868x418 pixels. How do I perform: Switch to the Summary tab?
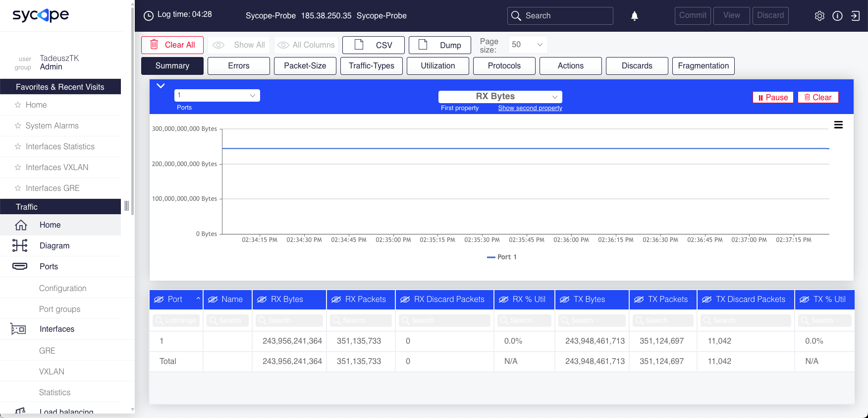coord(172,66)
